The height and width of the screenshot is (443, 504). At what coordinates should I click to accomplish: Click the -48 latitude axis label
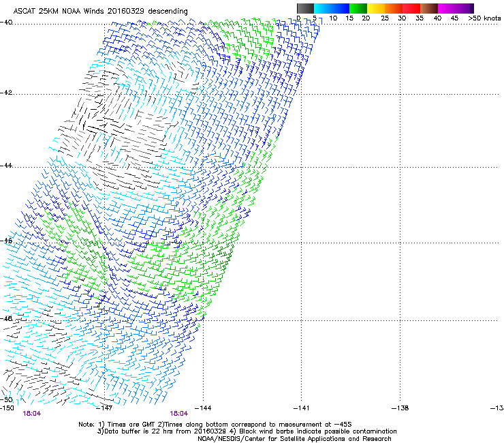click(x=6, y=318)
